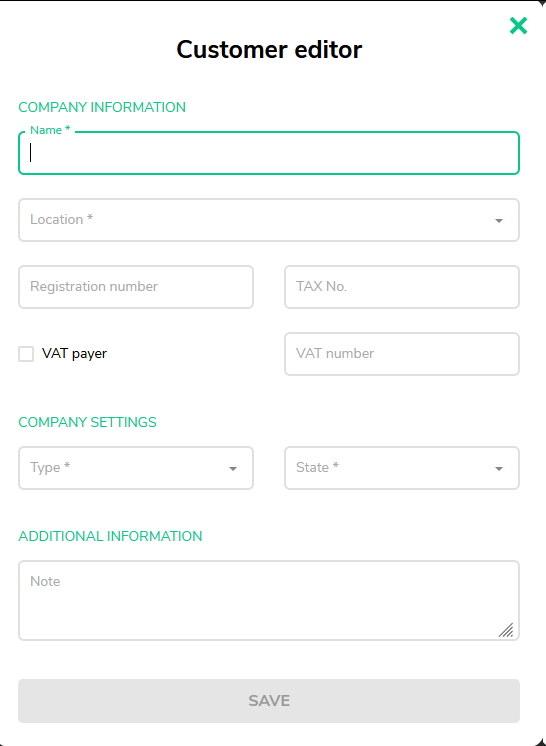Open the Location combo box
546x746 pixels.
tap(269, 220)
